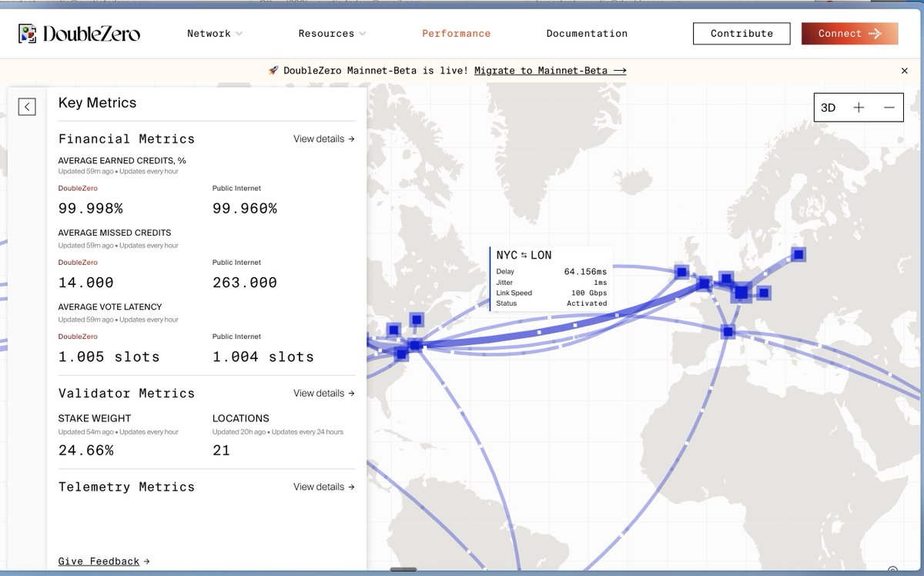Click the 24.66% stake weight value
This screenshot has height=576, width=924.
pos(86,450)
